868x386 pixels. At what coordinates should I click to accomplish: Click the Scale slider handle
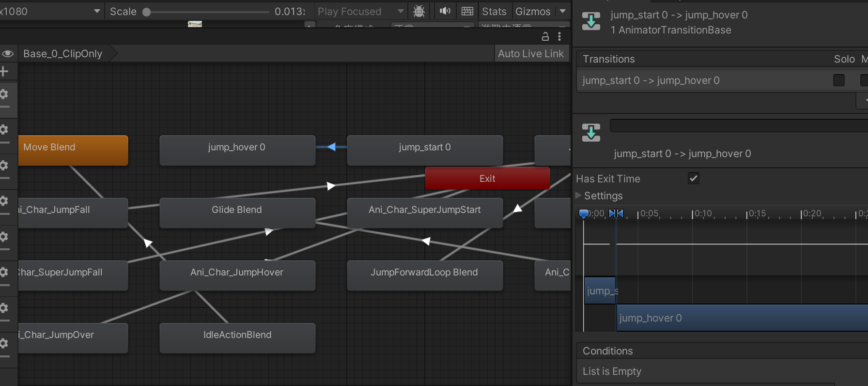147,12
